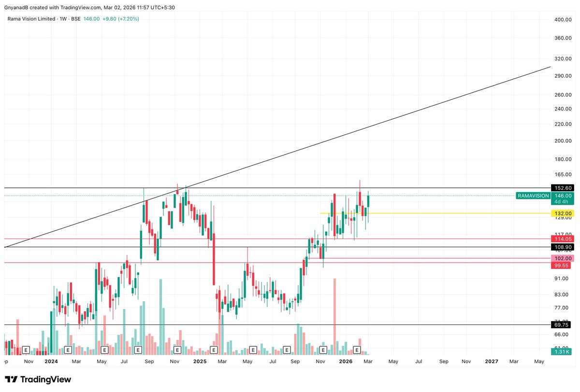Screen dimensions: 580x392
Task: Click the earnings E marker below May 2024
Action: pos(103,349)
